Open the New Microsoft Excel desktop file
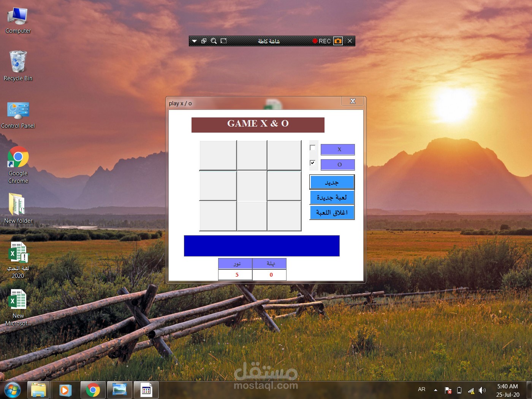Image resolution: width=532 pixels, height=399 pixels. coord(18,308)
